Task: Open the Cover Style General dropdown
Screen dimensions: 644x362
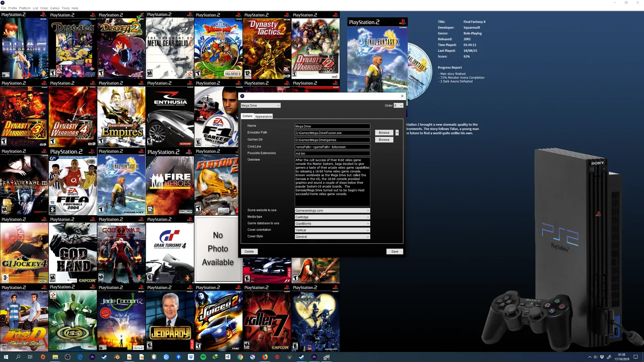Action: click(332, 237)
